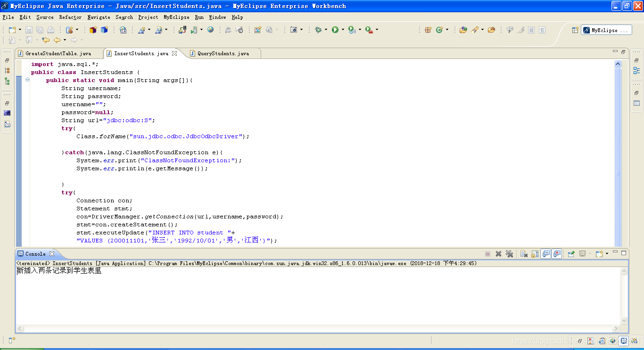
Task: Click the New Java Package icon
Action: (428, 30)
